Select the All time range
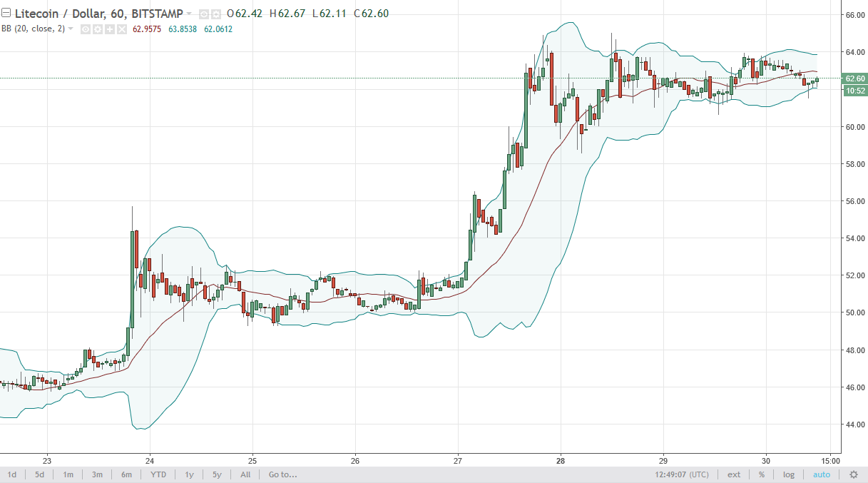 tap(245, 474)
